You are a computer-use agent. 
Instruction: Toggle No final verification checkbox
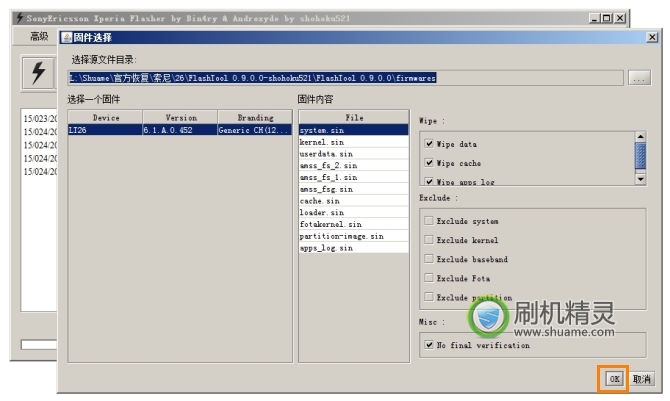click(x=429, y=345)
